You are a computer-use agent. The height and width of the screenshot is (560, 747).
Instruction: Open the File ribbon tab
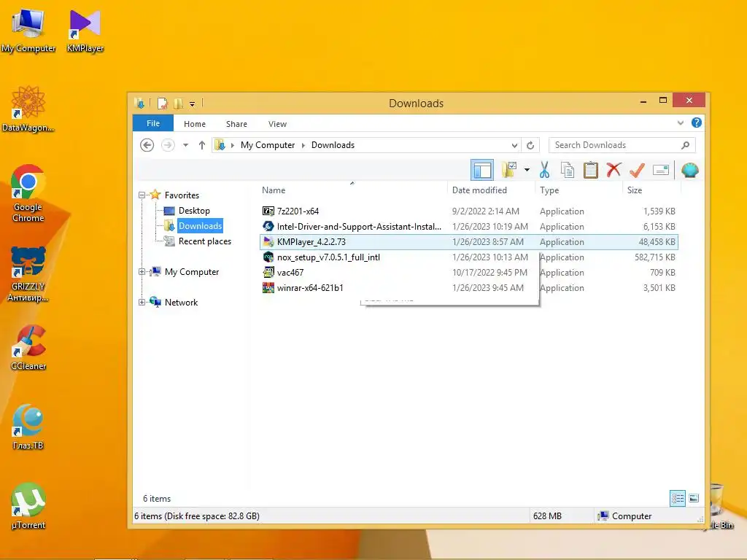[153, 123]
